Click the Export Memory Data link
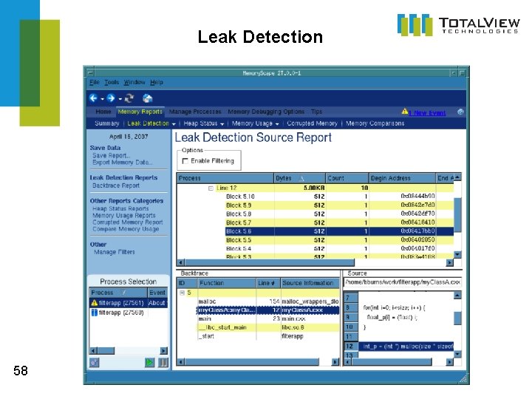The width and height of the screenshot is (532, 399). (x=123, y=163)
